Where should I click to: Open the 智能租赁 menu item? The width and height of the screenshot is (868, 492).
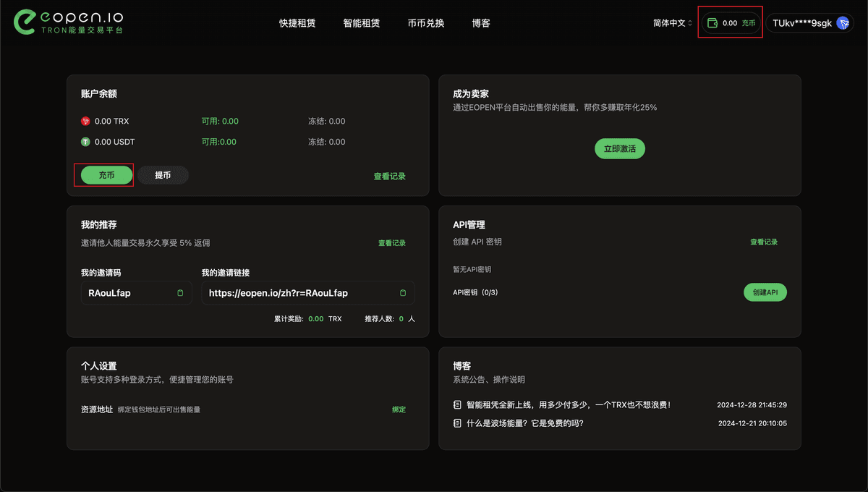(362, 23)
